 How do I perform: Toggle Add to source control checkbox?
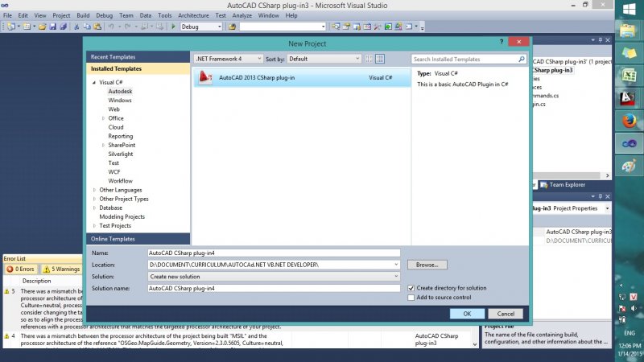pyautogui.click(x=411, y=298)
